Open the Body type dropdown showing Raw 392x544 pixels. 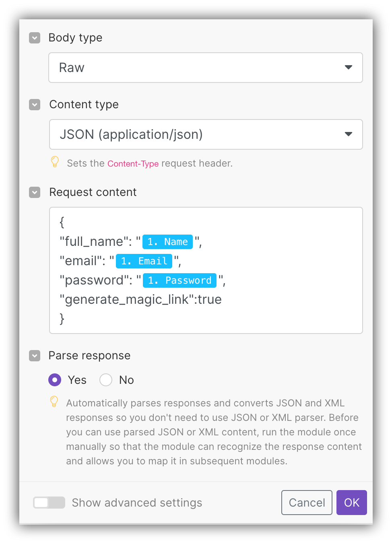coord(206,68)
